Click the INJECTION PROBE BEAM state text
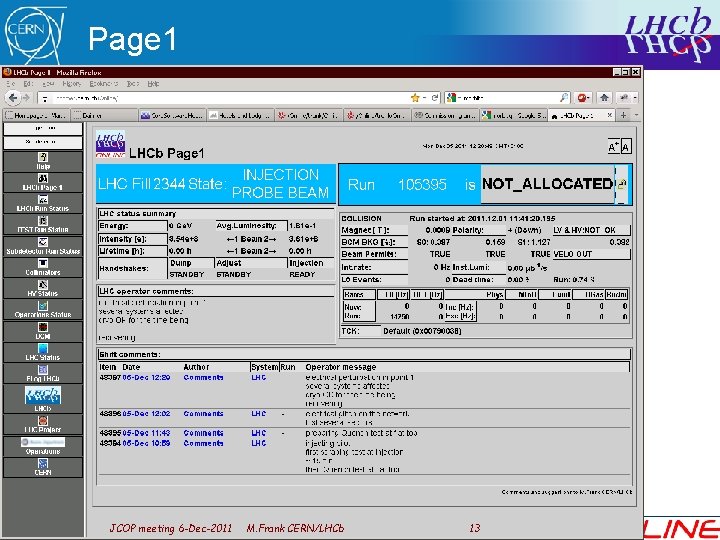 (280, 184)
